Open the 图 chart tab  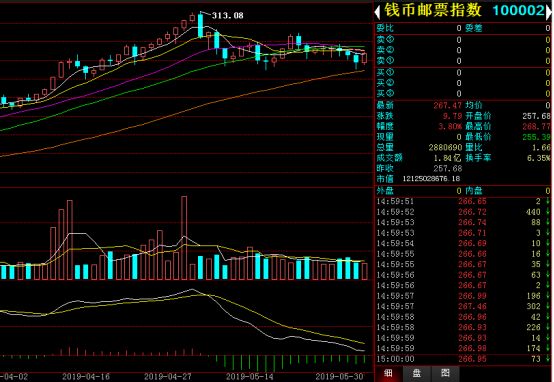coord(446,373)
